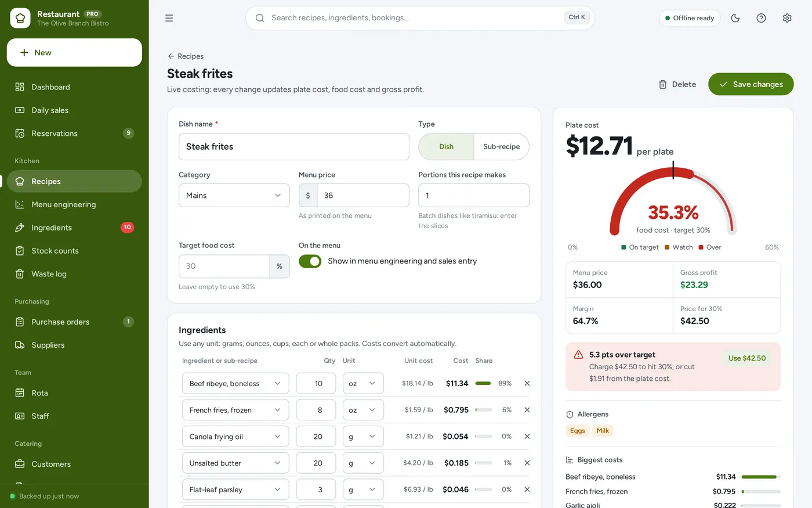
Task: Open the help question mark icon
Action: [x=762, y=18]
